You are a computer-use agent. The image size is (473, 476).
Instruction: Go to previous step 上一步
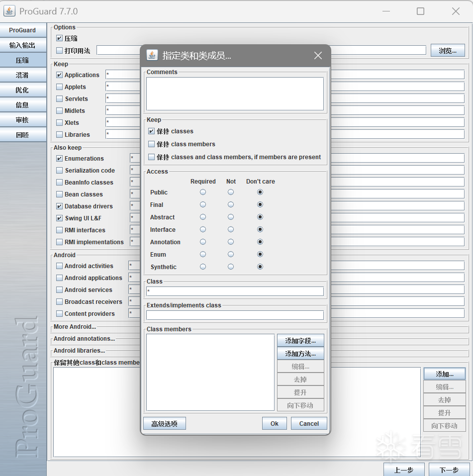pyautogui.click(x=404, y=470)
